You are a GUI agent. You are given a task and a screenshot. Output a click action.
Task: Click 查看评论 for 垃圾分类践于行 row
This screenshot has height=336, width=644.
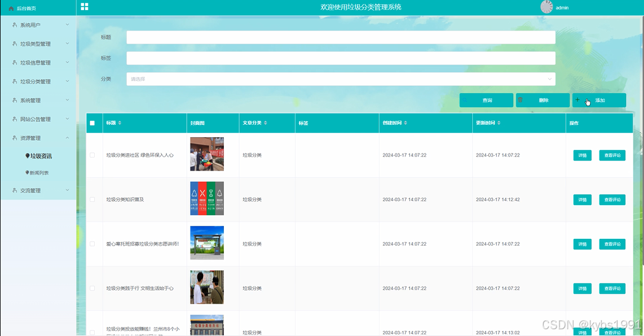click(x=612, y=289)
